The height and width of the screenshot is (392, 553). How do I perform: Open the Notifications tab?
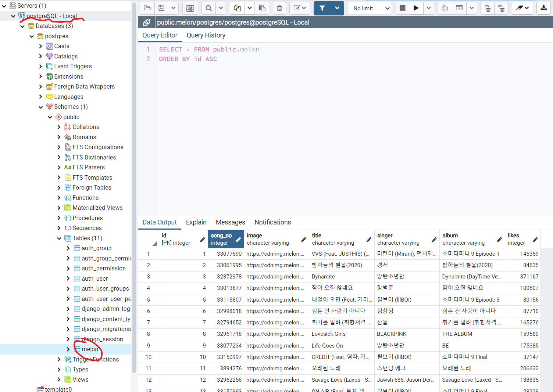(x=272, y=222)
